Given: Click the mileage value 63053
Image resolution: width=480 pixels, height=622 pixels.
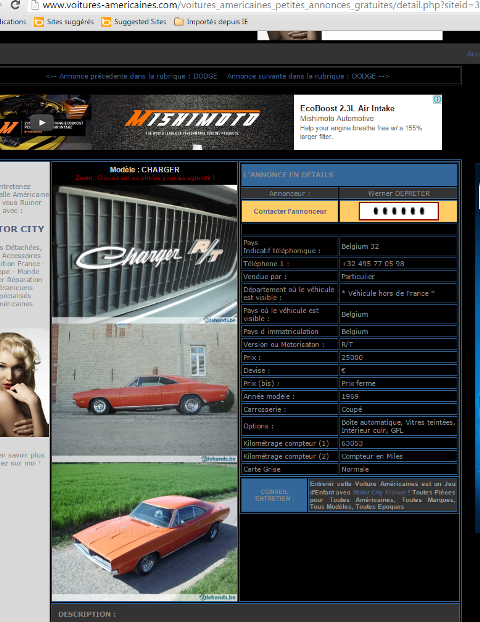Looking at the screenshot, I should [x=352, y=443].
